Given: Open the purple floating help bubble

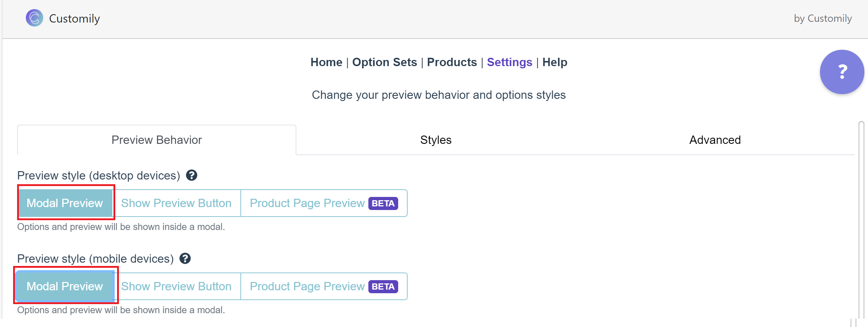Looking at the screenshot, I should 841,72.
